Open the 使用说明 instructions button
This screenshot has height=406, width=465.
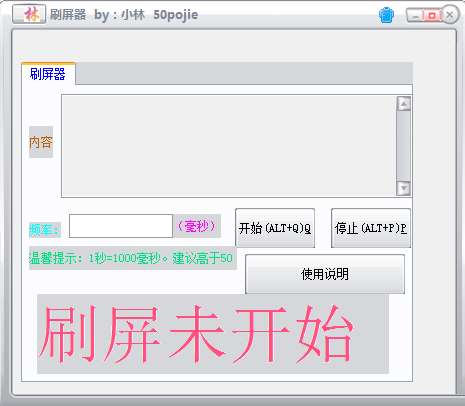click(x=325, y=274)
